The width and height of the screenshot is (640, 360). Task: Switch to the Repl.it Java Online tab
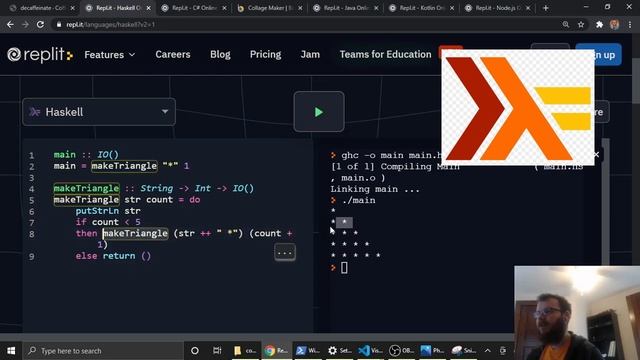click(346, 8)
